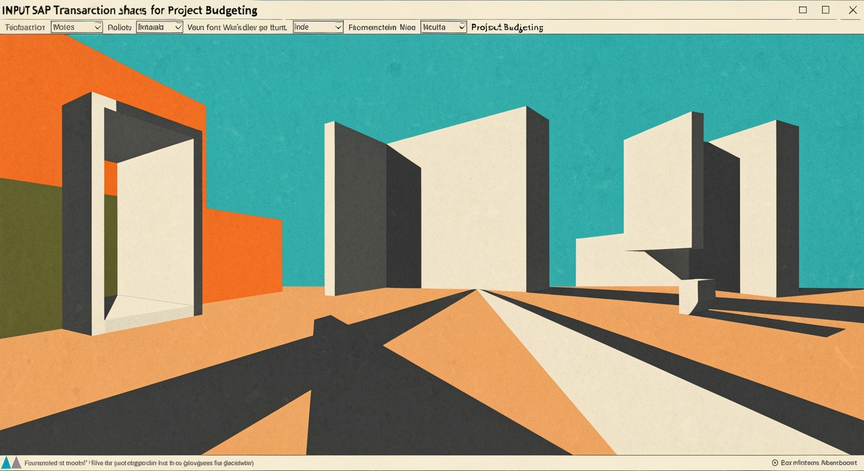Maximize the Project Budgeting window

[x=825, y=10]
